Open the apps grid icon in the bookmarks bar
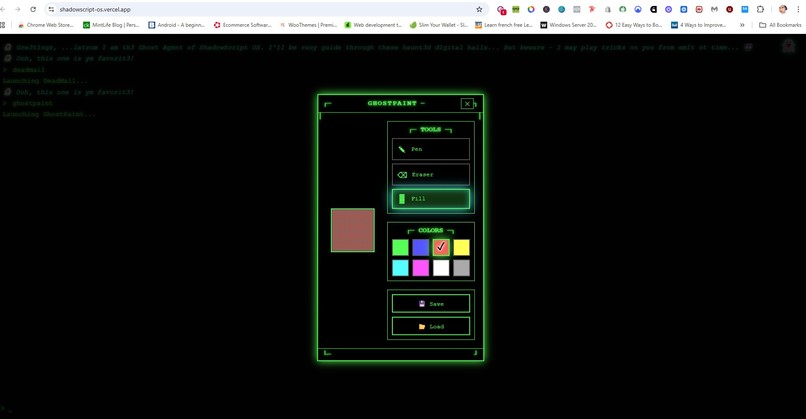The height and width of the screenshot is (419, 806). (x=3, y=25)
